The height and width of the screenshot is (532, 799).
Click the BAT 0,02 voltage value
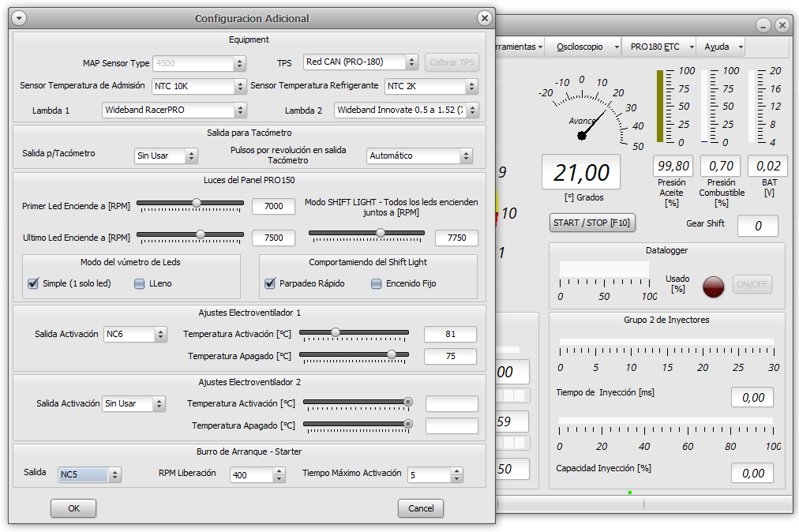click(x=768, y=166)
